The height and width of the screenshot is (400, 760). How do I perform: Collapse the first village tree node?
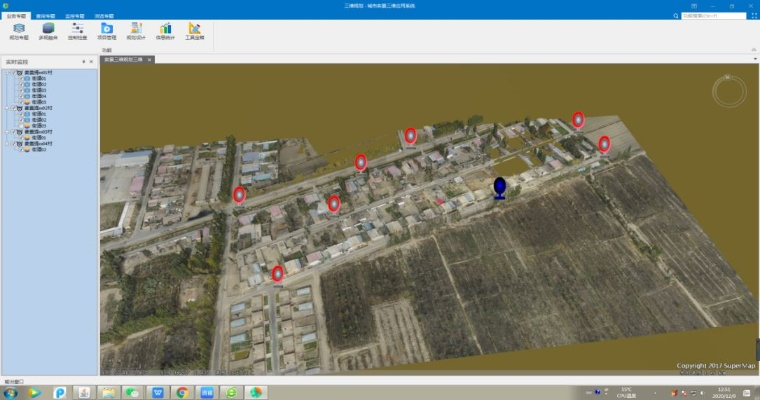[x=6, y=73]
